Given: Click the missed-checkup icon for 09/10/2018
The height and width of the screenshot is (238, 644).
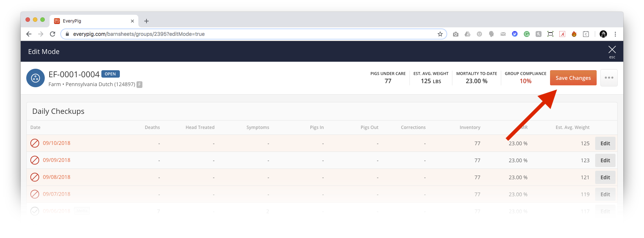Looking at the screenshot, I should tap(35, 143).
